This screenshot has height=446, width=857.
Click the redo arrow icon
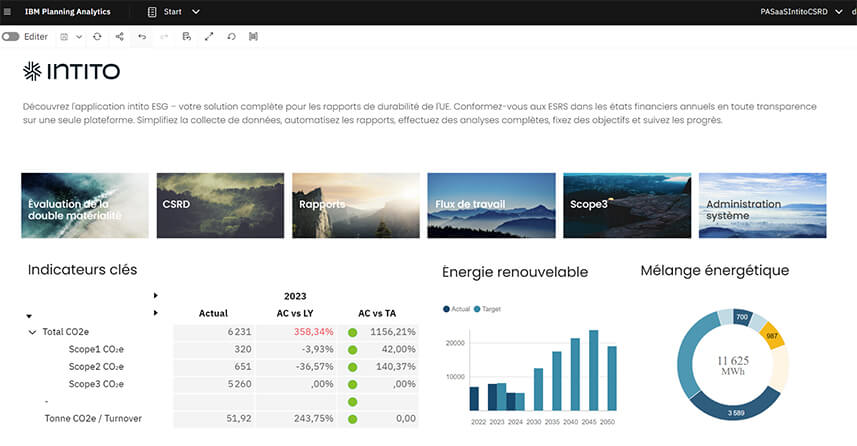(x=164, y=36)
